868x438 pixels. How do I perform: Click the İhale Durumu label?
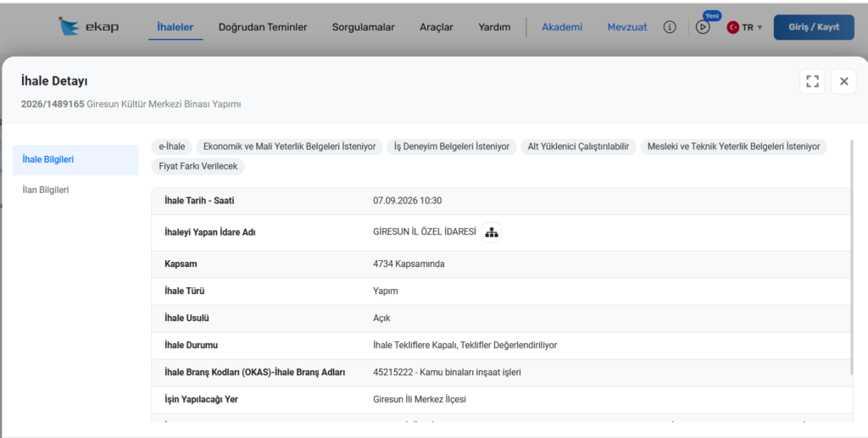[x=191, y=345]
